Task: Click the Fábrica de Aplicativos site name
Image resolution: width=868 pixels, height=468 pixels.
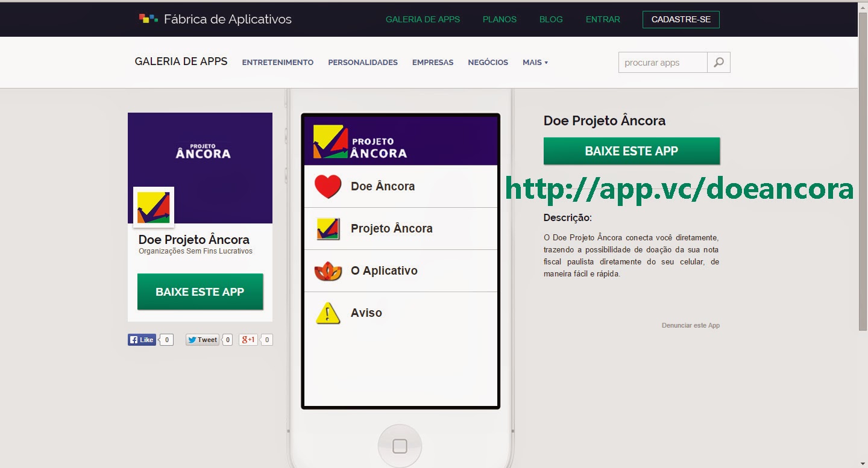Action: click(x=228, y=19)
